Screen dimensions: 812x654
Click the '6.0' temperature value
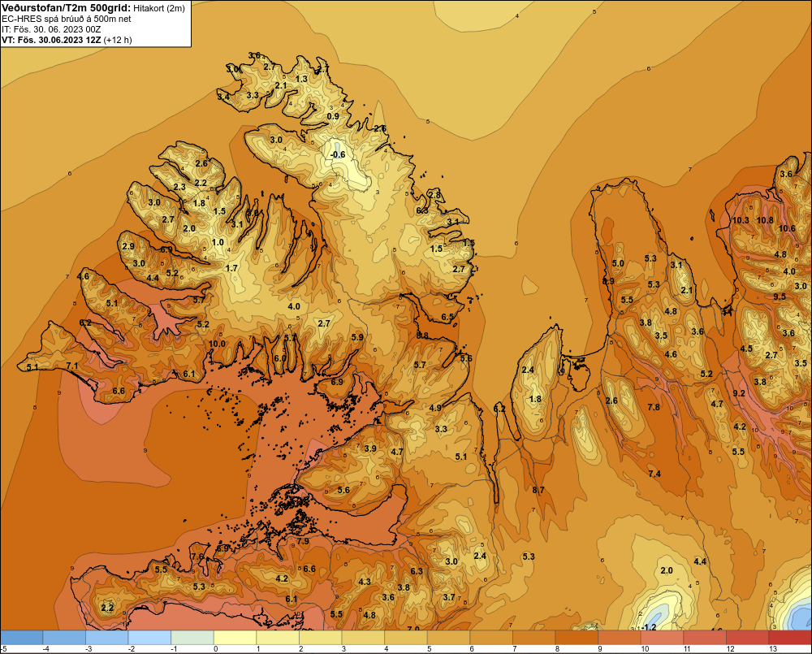(x=280, y=358)
